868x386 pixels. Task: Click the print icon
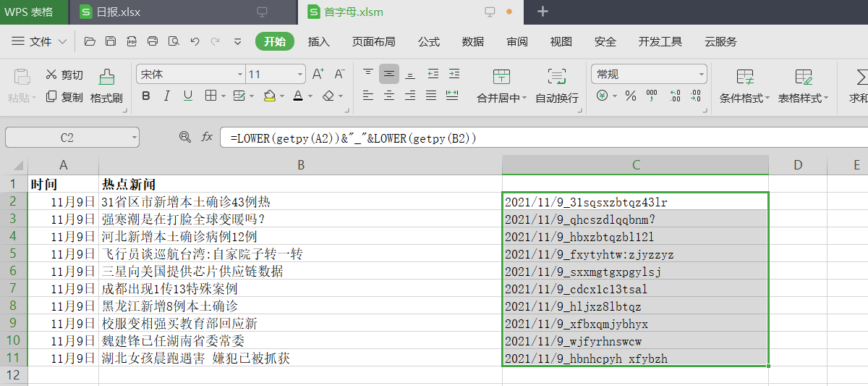(153, 42)
